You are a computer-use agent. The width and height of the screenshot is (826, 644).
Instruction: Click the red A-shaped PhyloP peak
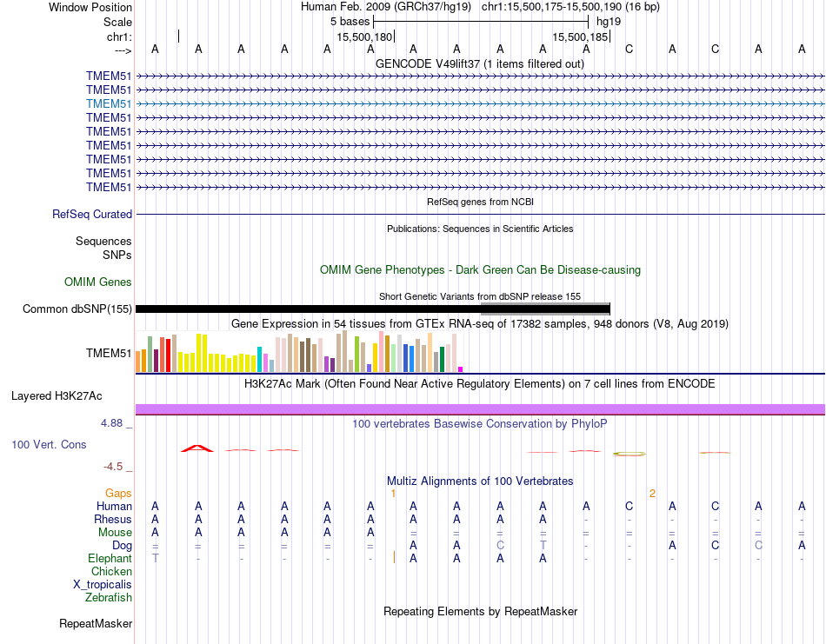(x=197, y=448)
